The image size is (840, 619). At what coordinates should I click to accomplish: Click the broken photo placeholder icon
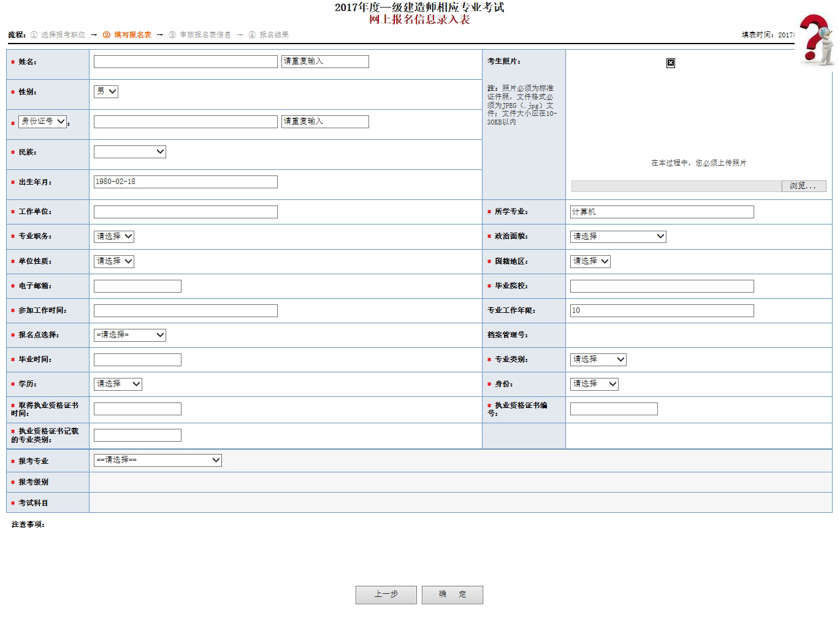(671, 63)
